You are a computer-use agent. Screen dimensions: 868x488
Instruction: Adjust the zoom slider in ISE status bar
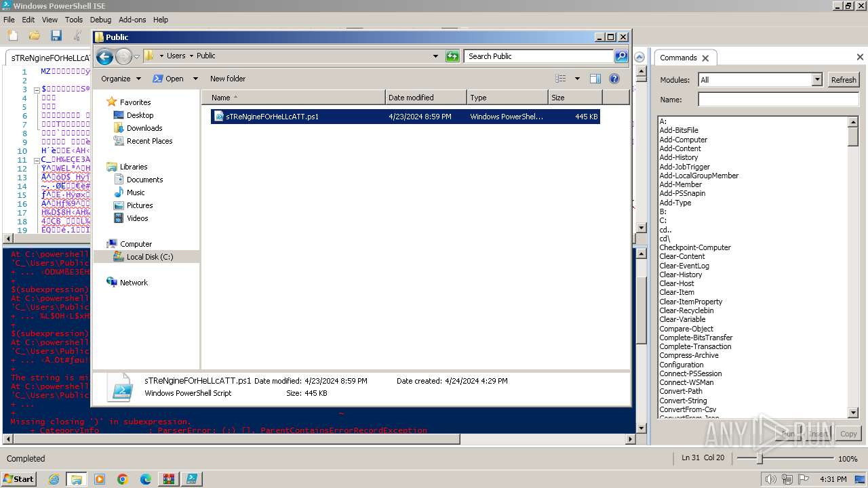tap(759, 459)
